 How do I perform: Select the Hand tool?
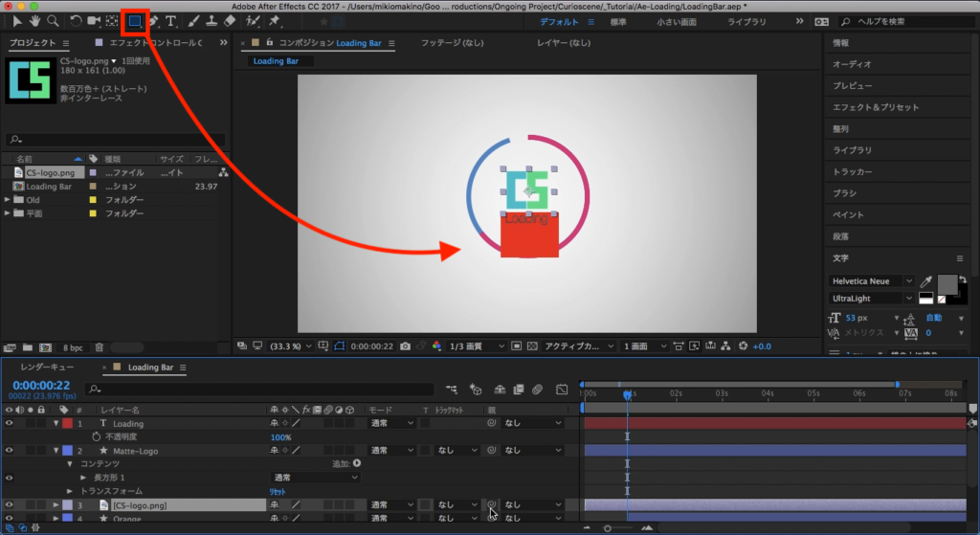35,20
